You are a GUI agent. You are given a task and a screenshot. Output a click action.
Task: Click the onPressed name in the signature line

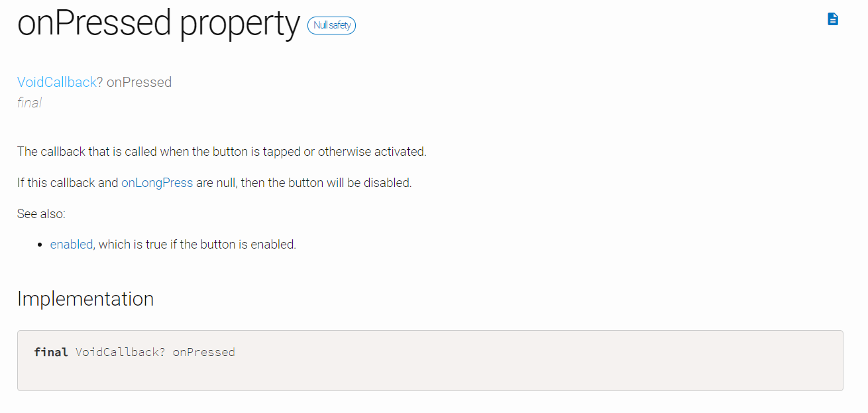(139, 82)
